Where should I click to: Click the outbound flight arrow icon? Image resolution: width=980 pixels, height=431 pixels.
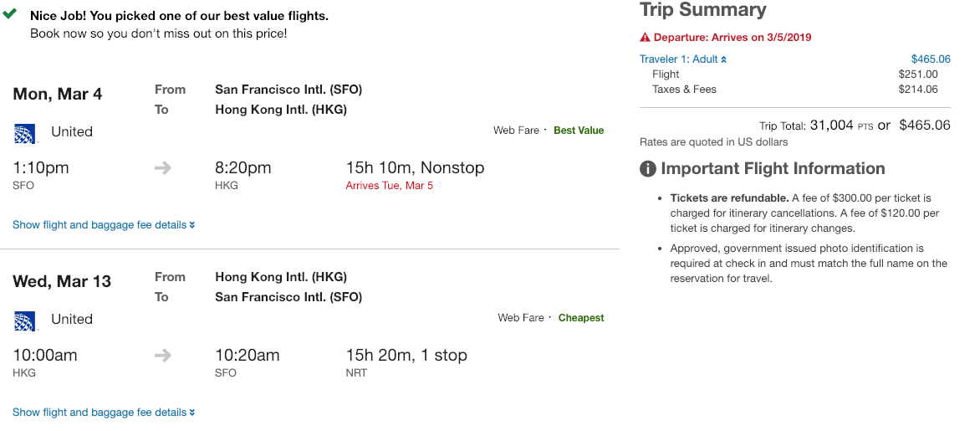coord(163,168)
